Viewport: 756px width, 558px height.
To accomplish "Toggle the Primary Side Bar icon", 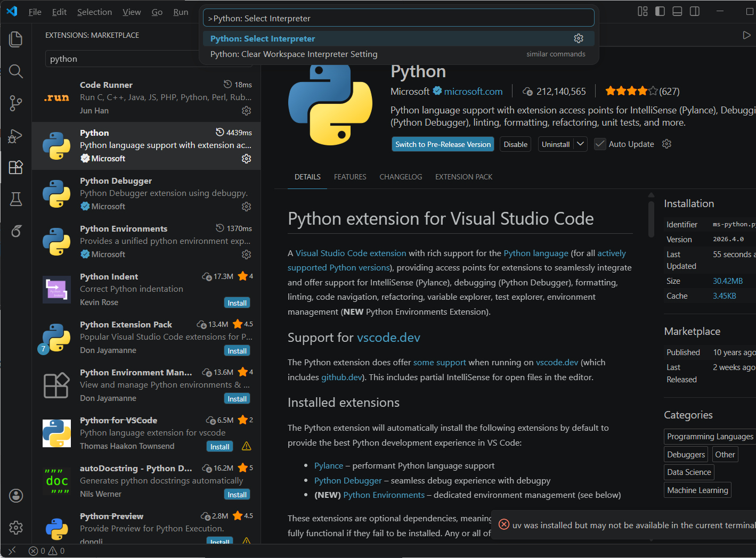I will [x=660, y=11].
